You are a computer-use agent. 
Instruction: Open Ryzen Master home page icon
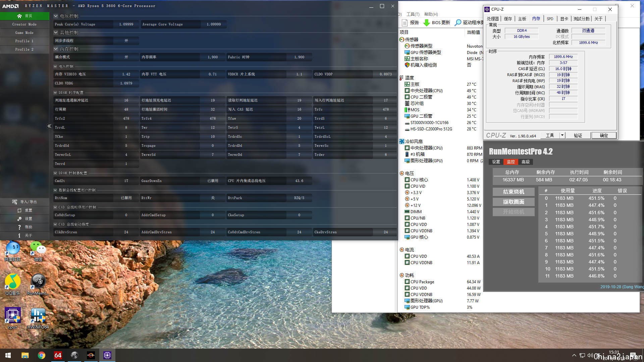(x=19, y=16)
